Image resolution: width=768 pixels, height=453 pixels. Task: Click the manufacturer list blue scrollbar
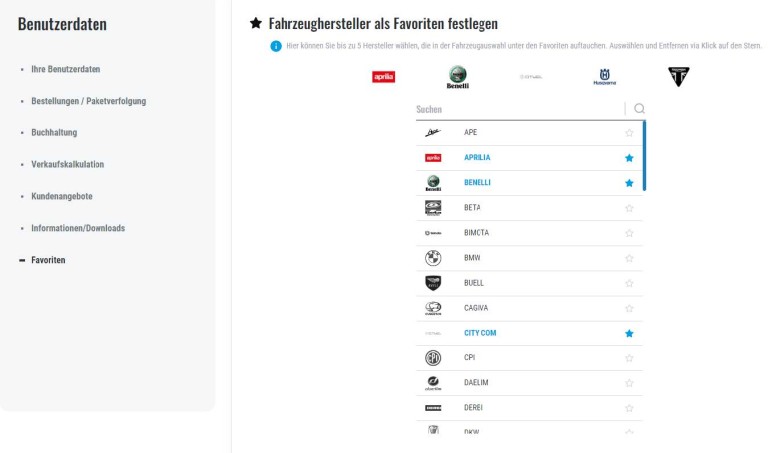[644, 156]
